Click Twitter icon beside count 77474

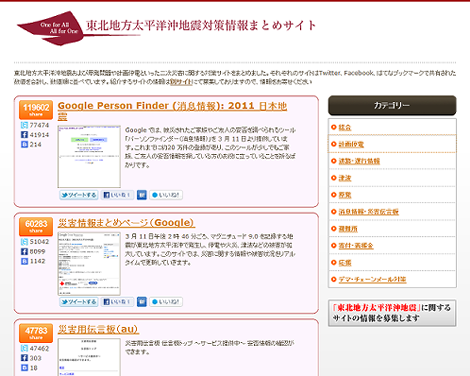[x=24, y=125]
